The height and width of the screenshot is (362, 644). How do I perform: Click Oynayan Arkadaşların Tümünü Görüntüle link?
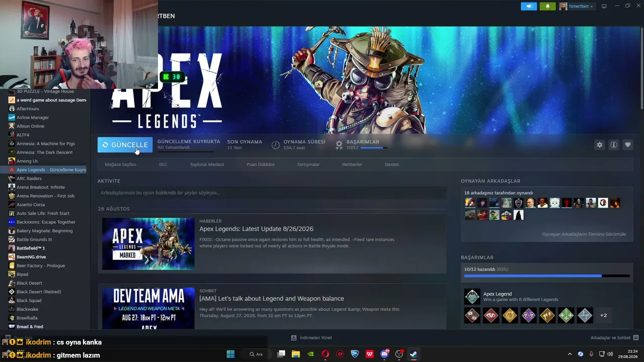[584, 234]
